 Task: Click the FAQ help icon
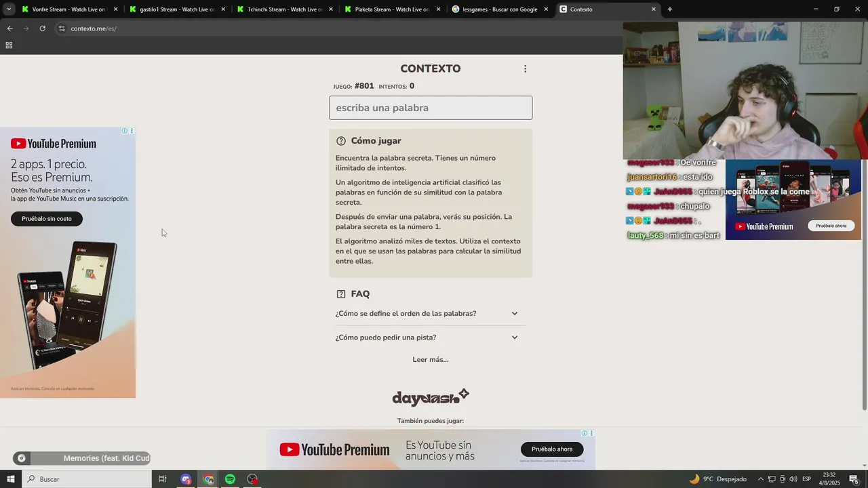pos(341,294)
